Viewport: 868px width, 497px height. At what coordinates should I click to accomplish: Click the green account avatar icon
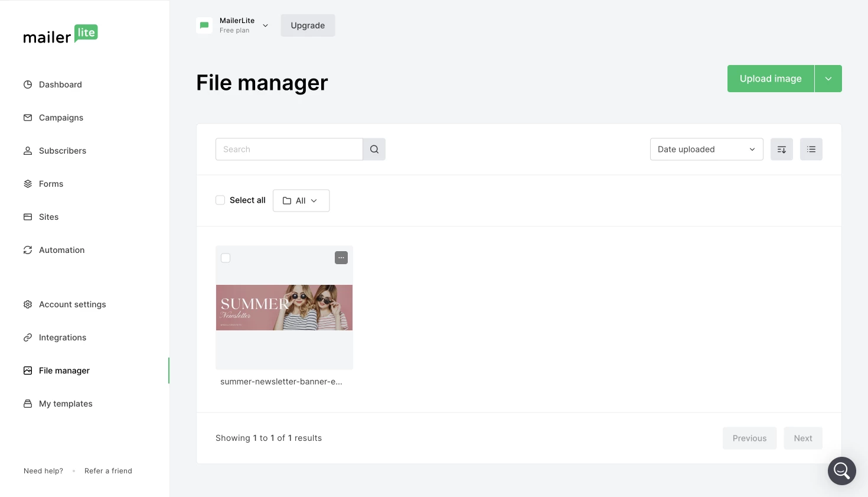pyautogui.click(x=204, y=25)
